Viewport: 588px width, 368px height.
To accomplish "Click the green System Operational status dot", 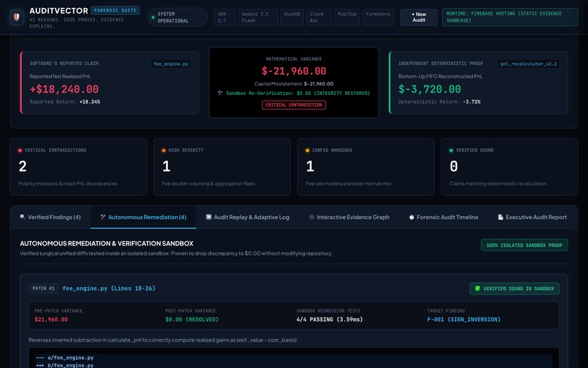I will click(x=153, y=18).
